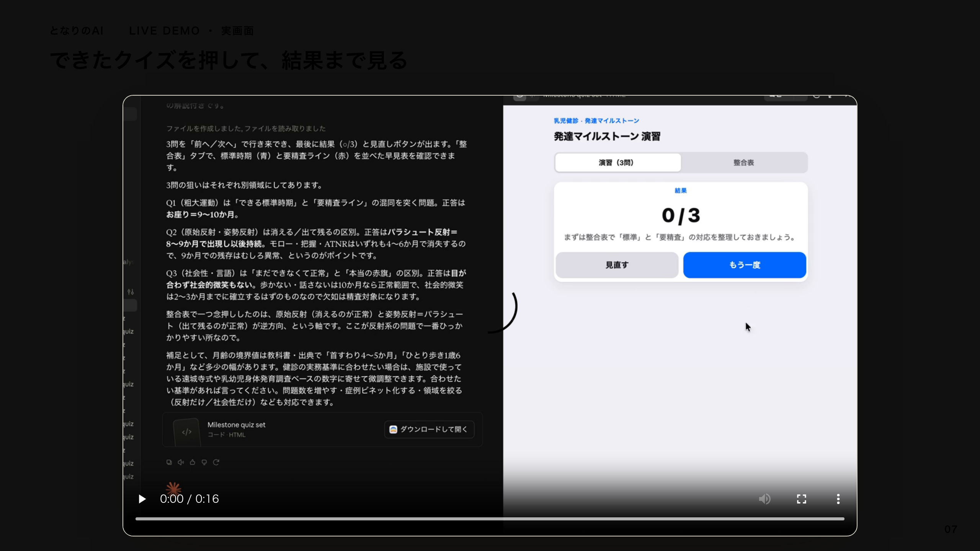Click the read-aloud speaker icon under the response
The width and height of the screenshot is (980, 551).
tap(181, 462)
